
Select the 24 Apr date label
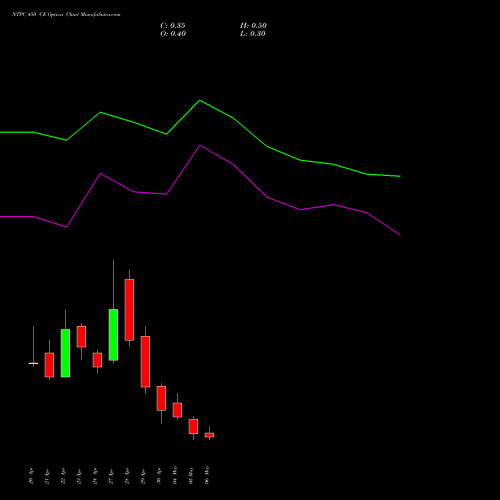click(95, 476)
